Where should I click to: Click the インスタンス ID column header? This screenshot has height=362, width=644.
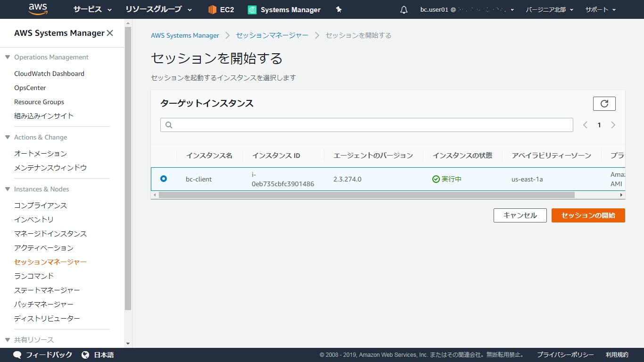point(276,156)
